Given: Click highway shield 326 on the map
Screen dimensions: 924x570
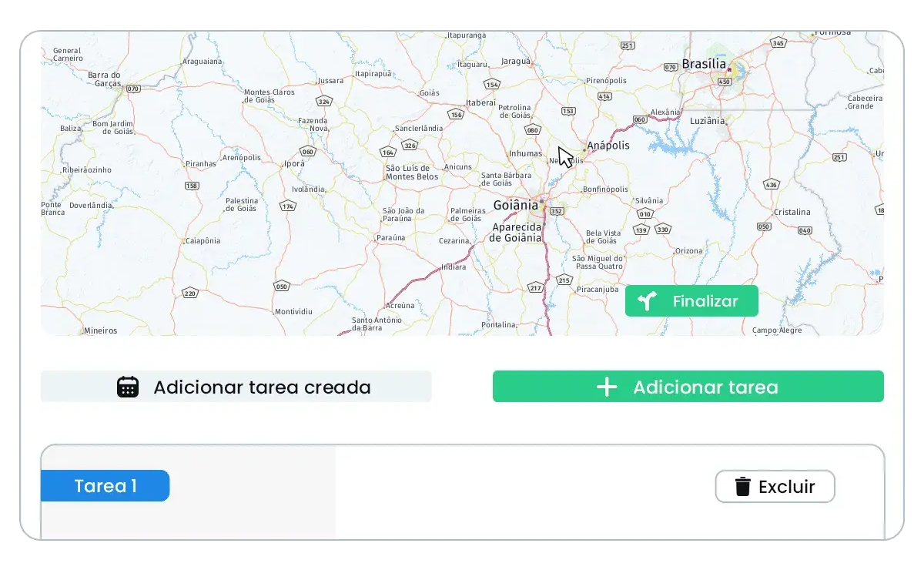Looking at the screenshot, I should click(410, 145).
